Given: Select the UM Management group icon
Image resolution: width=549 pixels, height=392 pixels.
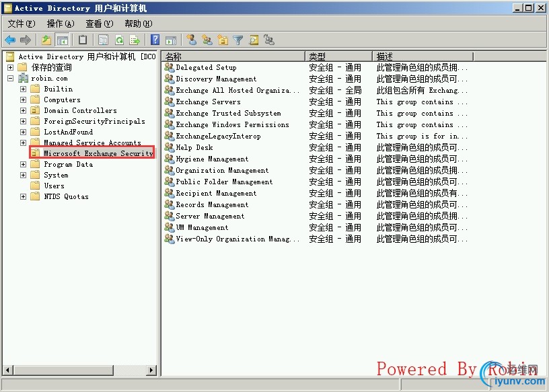Looking at the screenshot, I should [x=170, y=227].
